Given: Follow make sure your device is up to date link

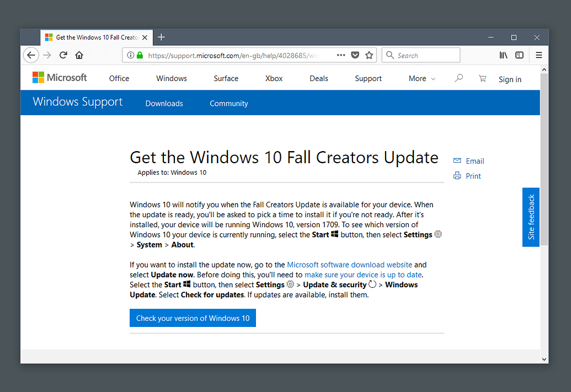Looking at the screenshot, I should point(363,275).
